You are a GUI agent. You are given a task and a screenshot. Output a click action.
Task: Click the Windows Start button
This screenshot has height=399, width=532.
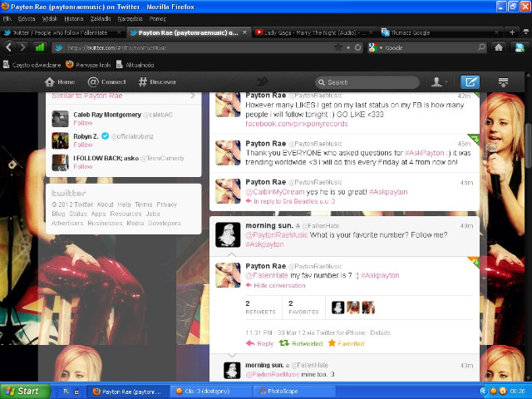pos(24,392)
